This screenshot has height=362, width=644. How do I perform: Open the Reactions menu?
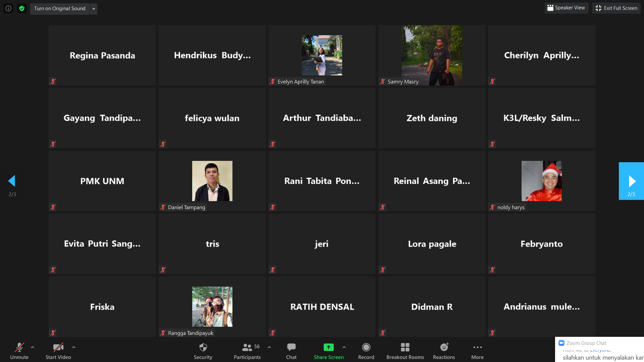click(x=444, y=351)
